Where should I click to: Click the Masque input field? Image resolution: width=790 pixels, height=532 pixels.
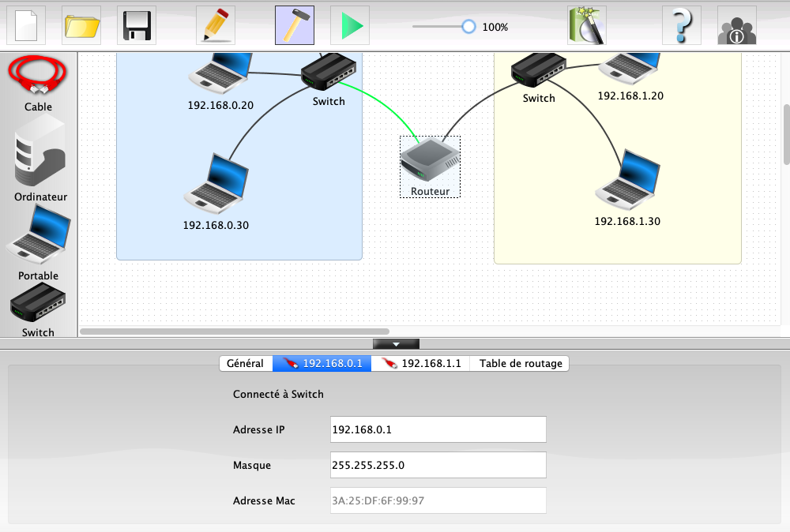pyautogui.click(x=438, y=465)
